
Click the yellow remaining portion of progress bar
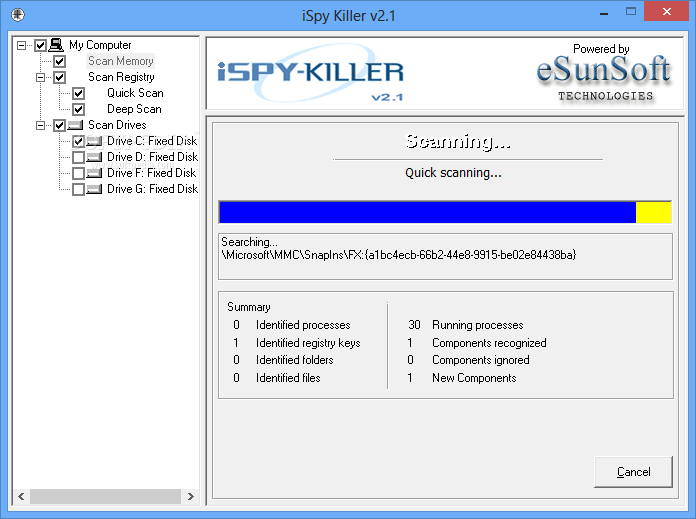[653, 212]
